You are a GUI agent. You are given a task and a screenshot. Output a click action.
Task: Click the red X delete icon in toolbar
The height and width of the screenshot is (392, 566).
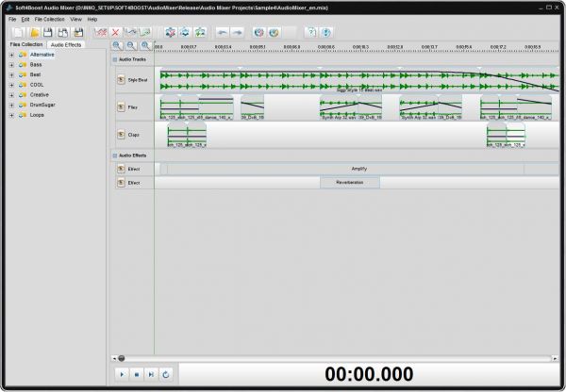(x=115, y=32)
